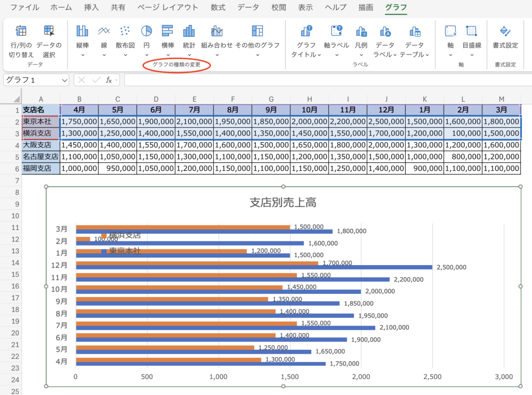Viewport: 532px width, 395px height.
Task: Open the name box dropdown arrow
Action: click(x=64, y=80)
